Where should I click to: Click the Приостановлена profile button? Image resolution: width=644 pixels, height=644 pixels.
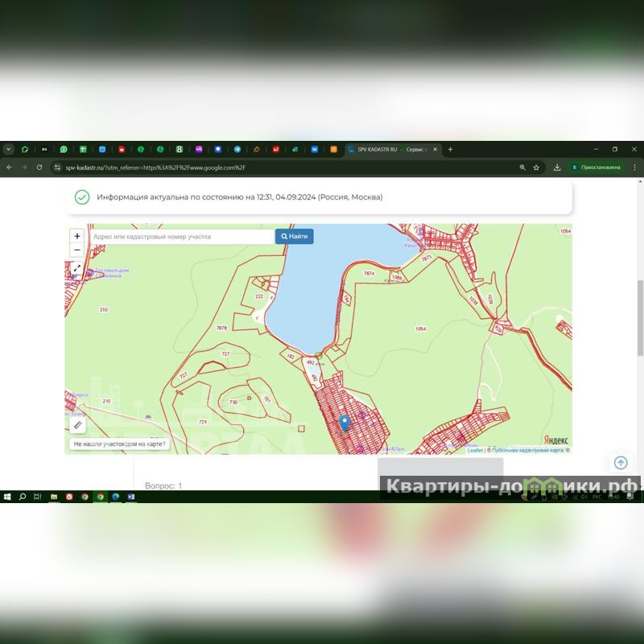(596, 167)
